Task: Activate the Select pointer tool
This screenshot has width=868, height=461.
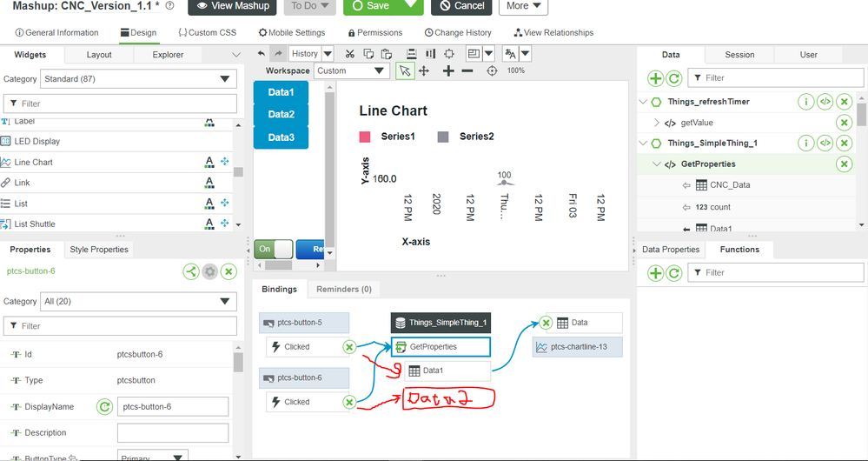Action: click(x=405, y=71)
